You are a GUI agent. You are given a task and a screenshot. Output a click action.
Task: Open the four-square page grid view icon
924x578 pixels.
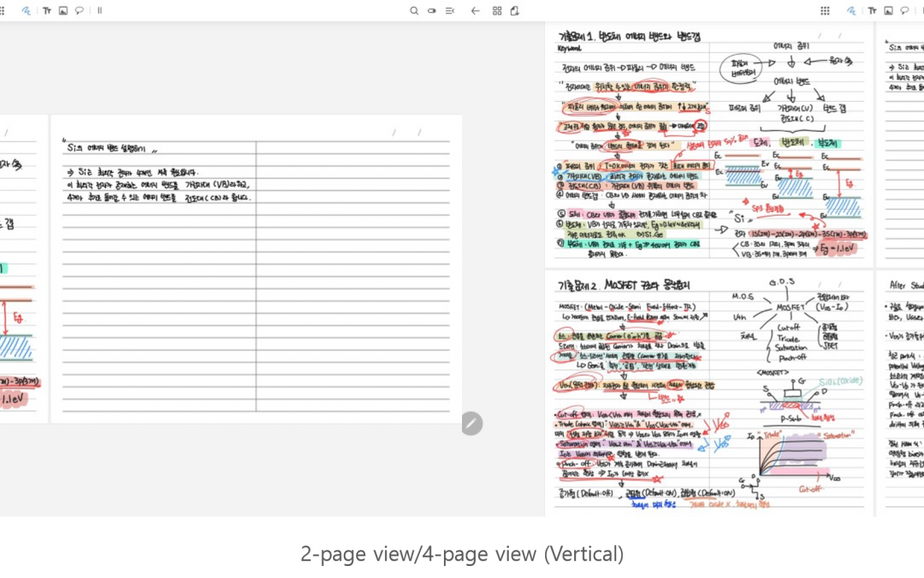[x=497, y=10]
